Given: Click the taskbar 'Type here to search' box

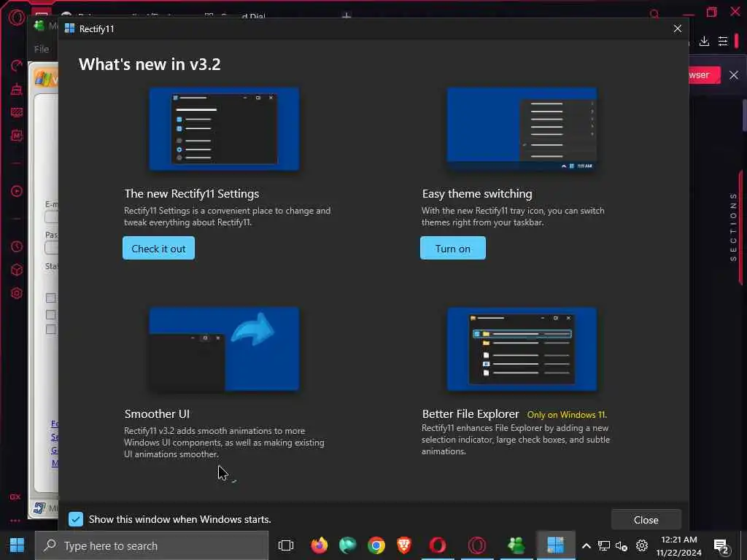Looking at the screenshot, I should click(152, 545).
